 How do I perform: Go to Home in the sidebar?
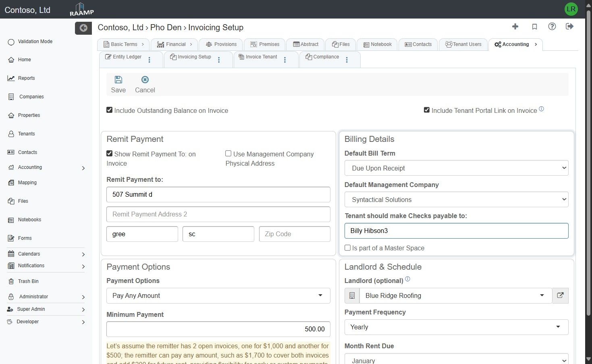pos(24,60)
